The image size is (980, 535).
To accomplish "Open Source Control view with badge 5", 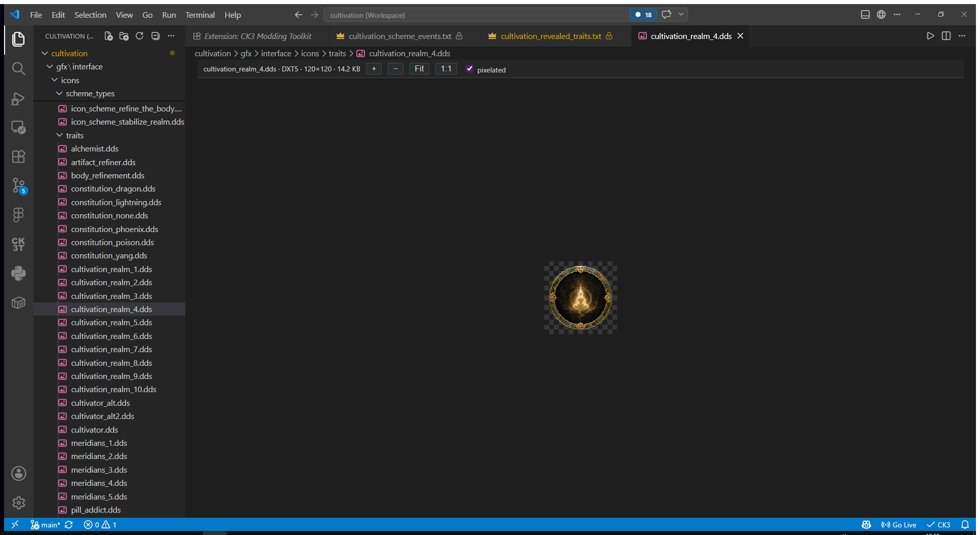I will coord(19,186).
